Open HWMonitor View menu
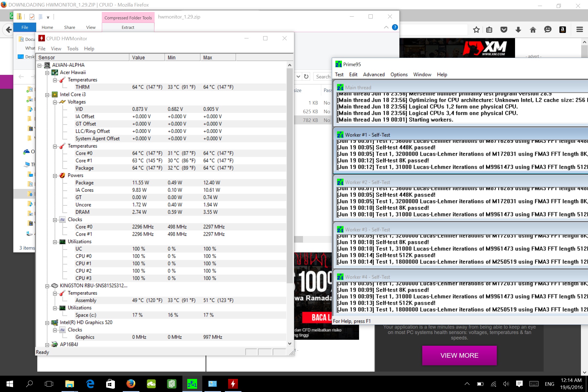The image size is (588, 392). pyautogui.click(x=56, y=48)
